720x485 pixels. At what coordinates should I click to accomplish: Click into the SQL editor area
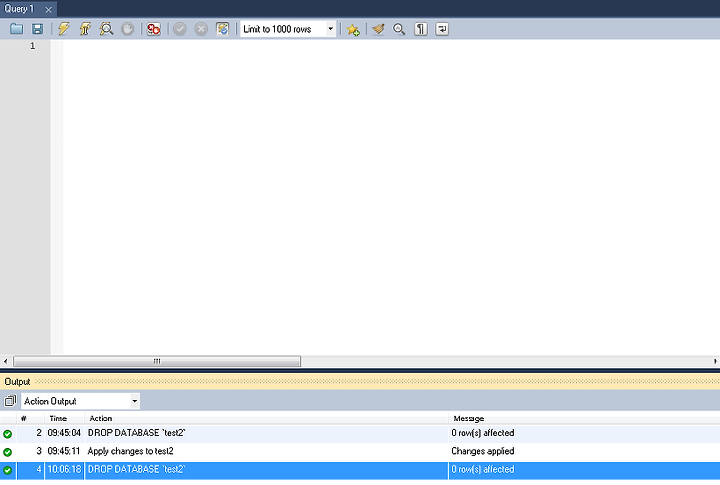pos(390,197)
